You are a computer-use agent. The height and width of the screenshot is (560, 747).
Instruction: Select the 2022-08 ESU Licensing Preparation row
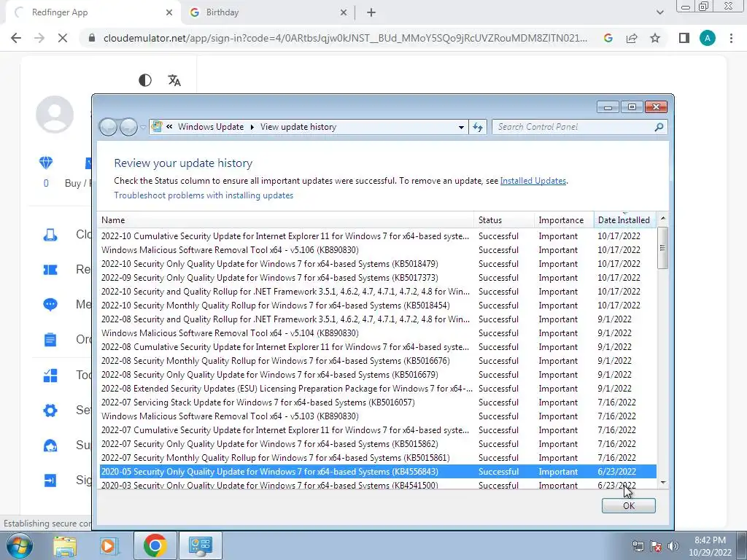378,389
